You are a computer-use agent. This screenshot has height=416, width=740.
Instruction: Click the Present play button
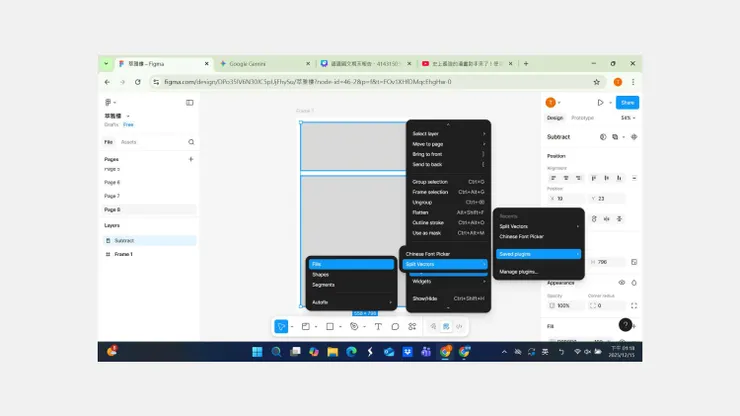click(600, 102)
